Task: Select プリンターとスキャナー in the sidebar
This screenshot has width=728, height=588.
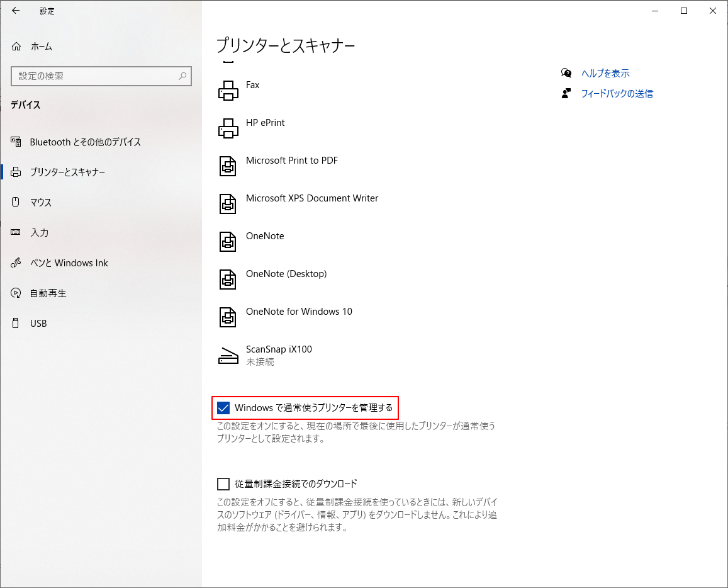Action: point(101,172)
